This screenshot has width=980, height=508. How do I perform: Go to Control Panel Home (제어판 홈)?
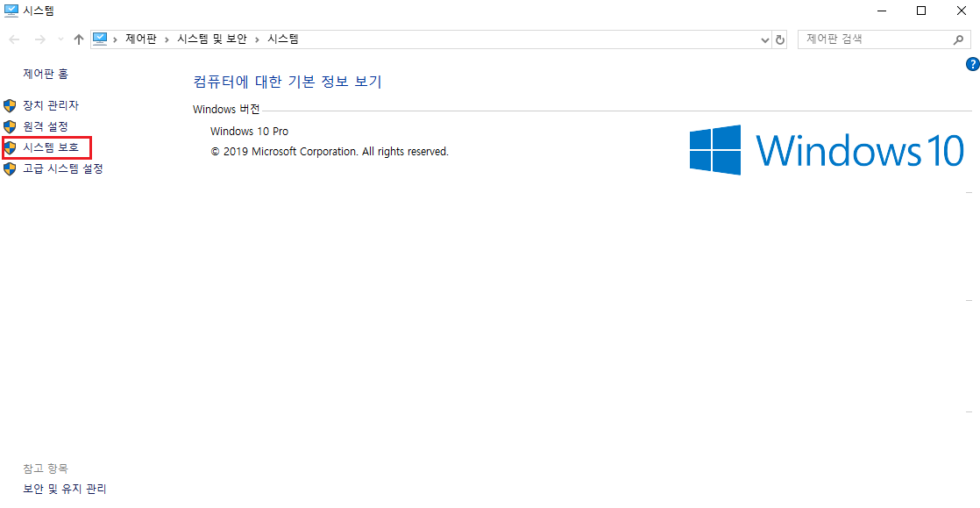[46, 74]
